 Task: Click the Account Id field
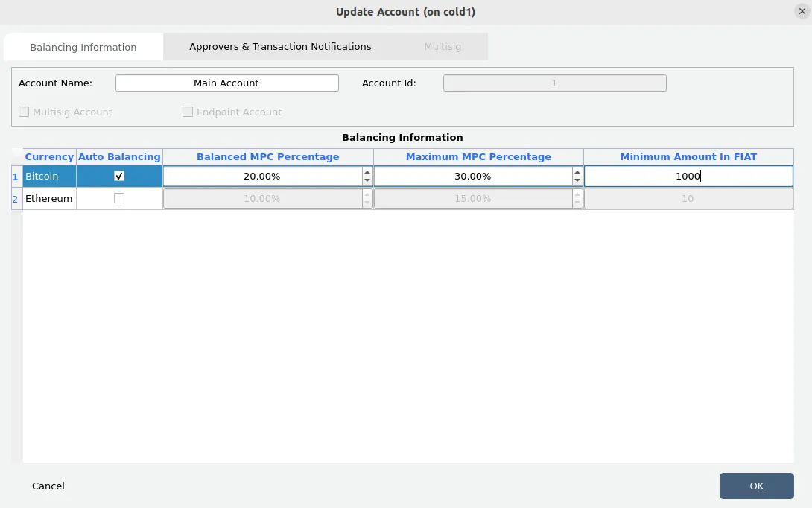coord(555,83)
